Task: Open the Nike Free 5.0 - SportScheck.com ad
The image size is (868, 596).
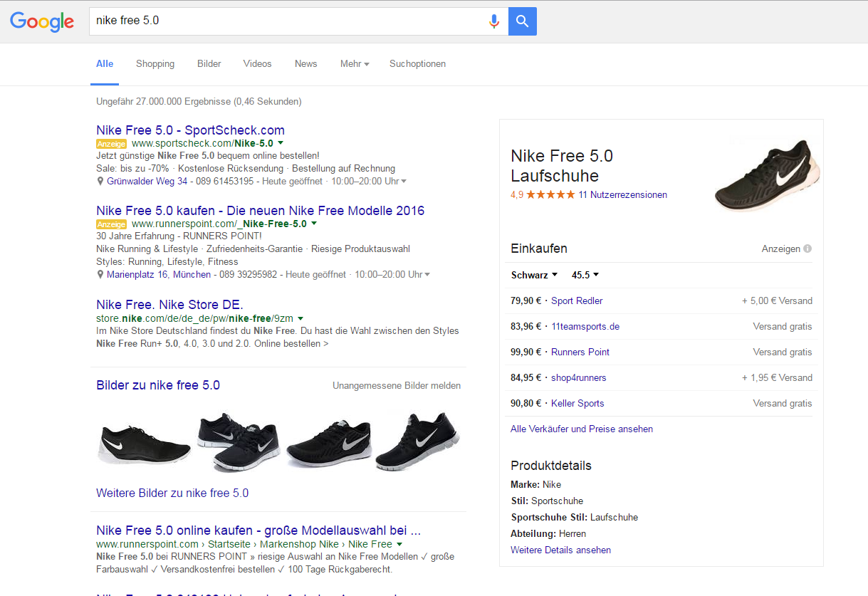Action: click(190, 130)
